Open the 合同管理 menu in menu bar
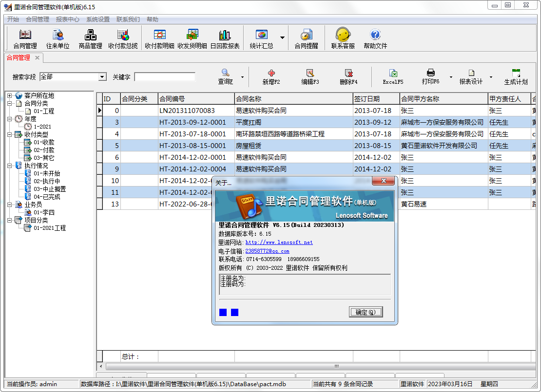The height and width of the screenshot is (392, 541). coord(38,19)
